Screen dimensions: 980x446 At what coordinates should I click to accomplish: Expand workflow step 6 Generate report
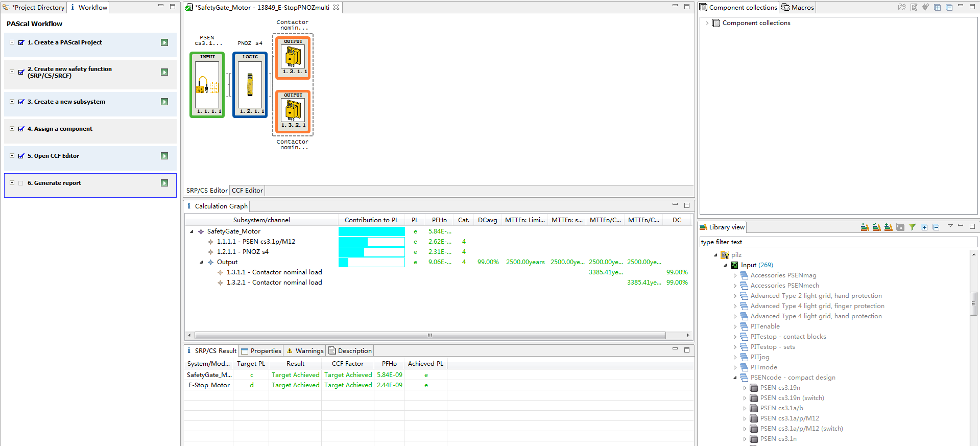[x=12, y=183]
